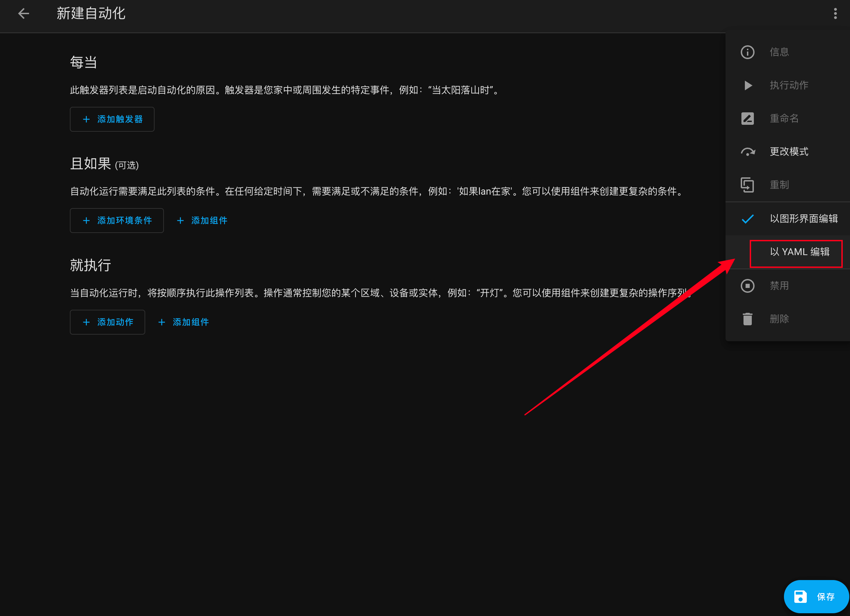Select 以 YAML 编辑 option
The height and width of the screenshot is (616, 850).
pyautogui.click(x=787, y=252)
